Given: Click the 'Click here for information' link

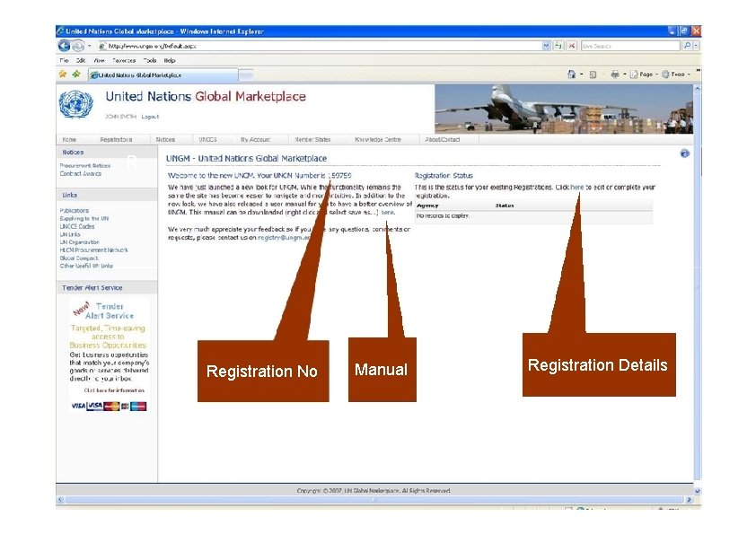Looking at the screenshot, I should click(x=114, y=390).
